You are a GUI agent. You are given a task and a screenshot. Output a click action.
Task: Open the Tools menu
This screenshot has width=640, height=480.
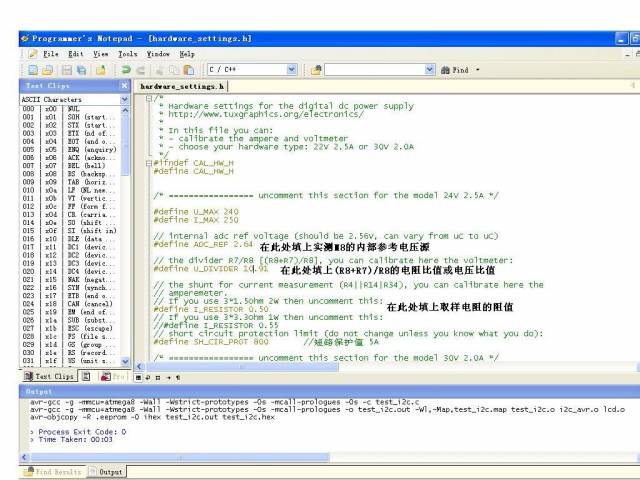point(128,54)
